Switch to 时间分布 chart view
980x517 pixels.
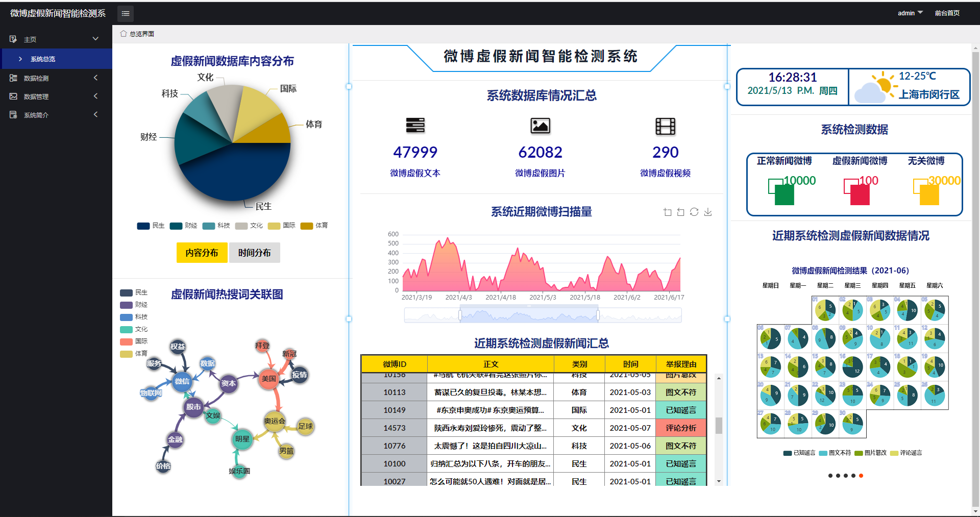tap(254, 253)
